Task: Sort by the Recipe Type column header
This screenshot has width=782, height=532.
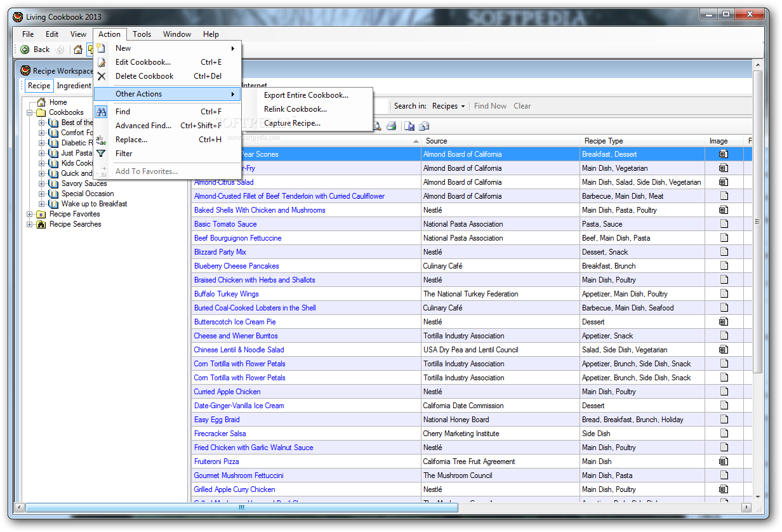Action: click(642, 141)
